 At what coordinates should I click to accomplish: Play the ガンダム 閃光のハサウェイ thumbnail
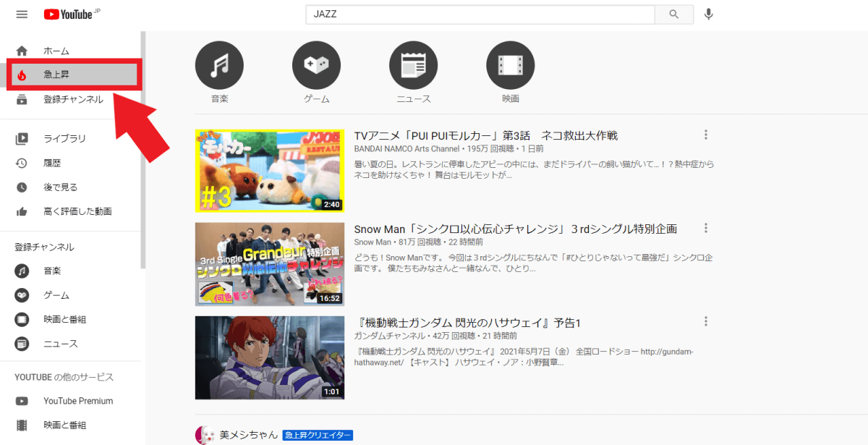pos(270,357)
